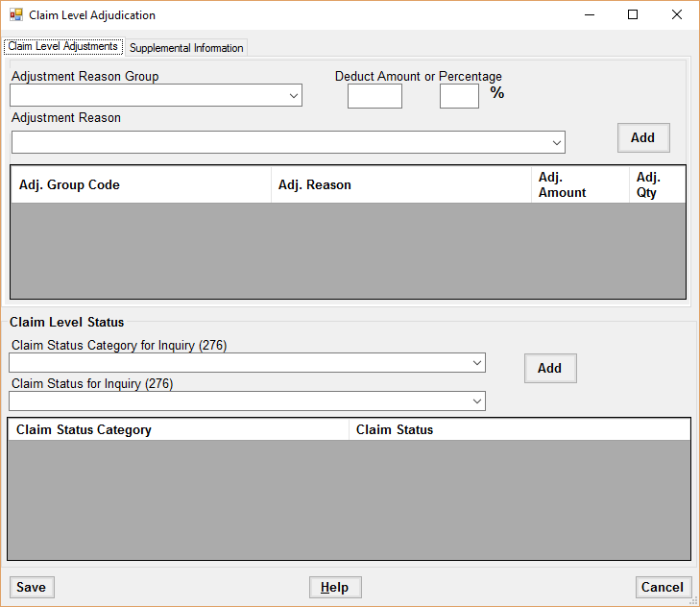
Task: Click the percentage input box before % sign
Action: 459,96
